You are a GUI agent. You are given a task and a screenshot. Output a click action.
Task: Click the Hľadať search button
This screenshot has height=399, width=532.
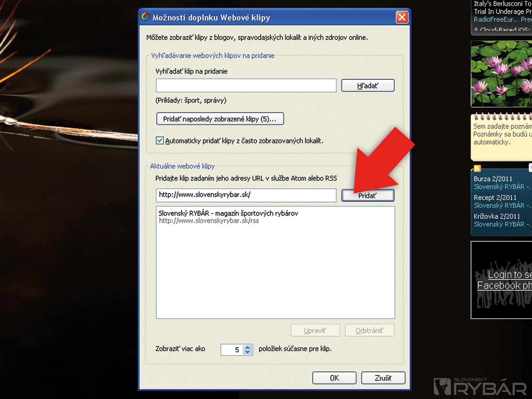click(x=368, y=86)
